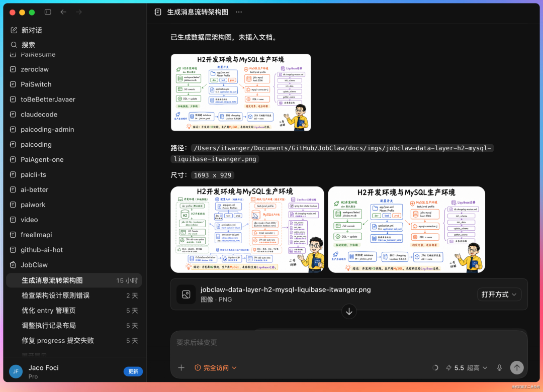Open the 调整执行记录布局 conversation
Screen dimensions: 543x392
(x=74, y=326)
